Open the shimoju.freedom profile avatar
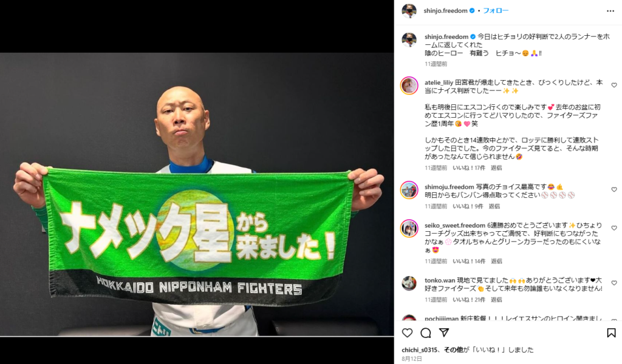 [x=409, y=190]
